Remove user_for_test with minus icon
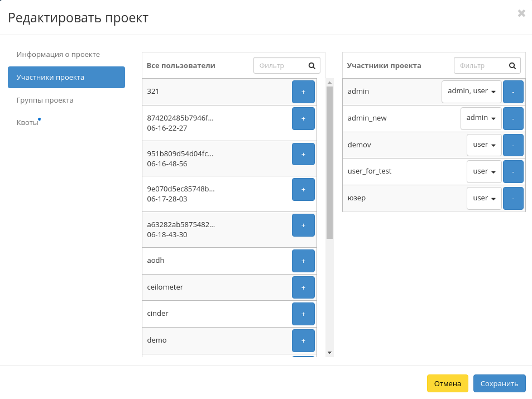 click(513, 171)
